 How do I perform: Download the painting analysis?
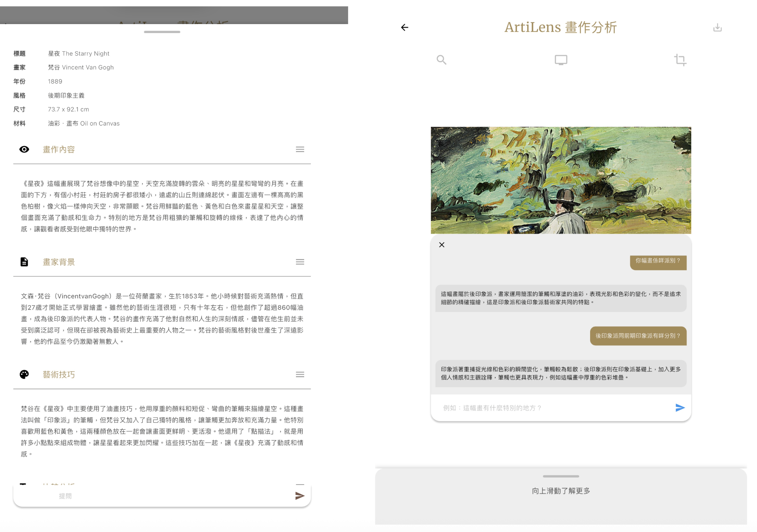pos(717,27)
